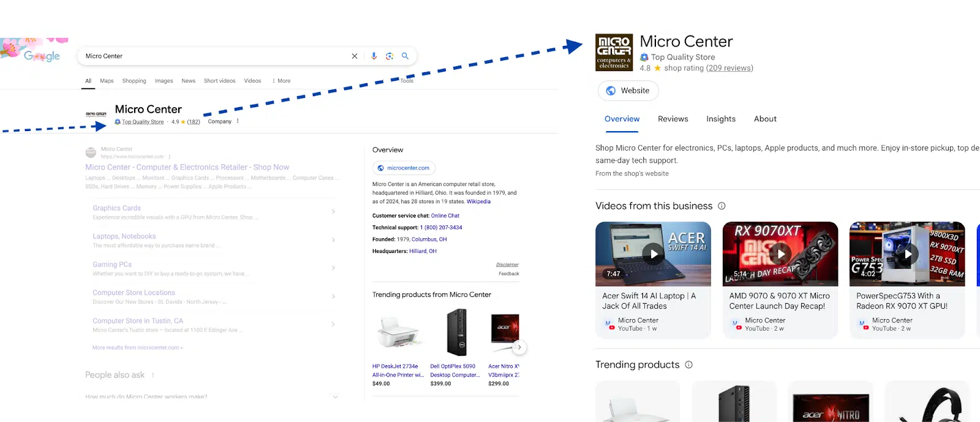Screen dimensions: 980x422
Task: Open the microcenter.com chip button
Action: coord(404,168)
